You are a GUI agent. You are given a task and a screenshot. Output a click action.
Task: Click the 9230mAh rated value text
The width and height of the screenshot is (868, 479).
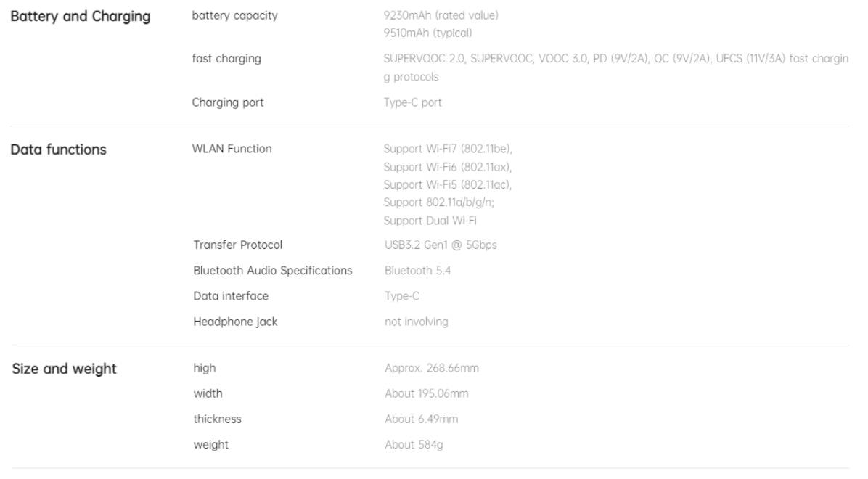(x=441, y=15)
